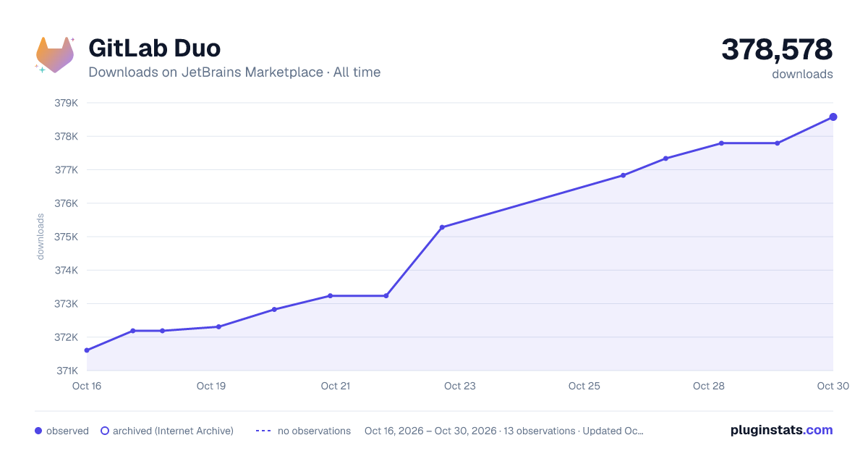
Task: Click the 378,578 total downloads figure
Action: click(x=777, y=49)
